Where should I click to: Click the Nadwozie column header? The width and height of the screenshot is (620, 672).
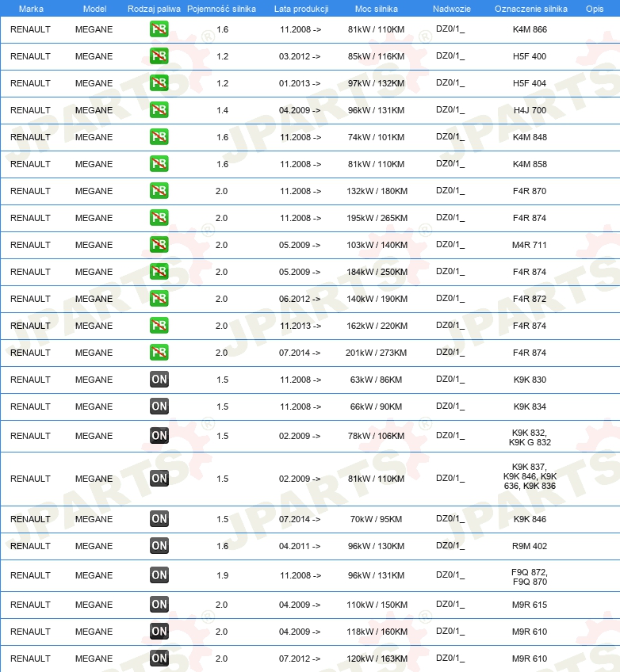[451, 9]
